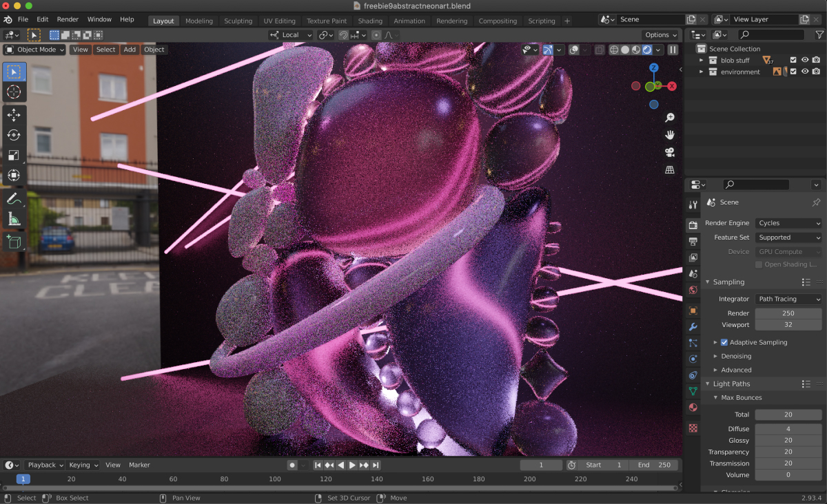Open the Options dropdown in viewport header
This screenshot has width=827, height=504.
(660, 34)
